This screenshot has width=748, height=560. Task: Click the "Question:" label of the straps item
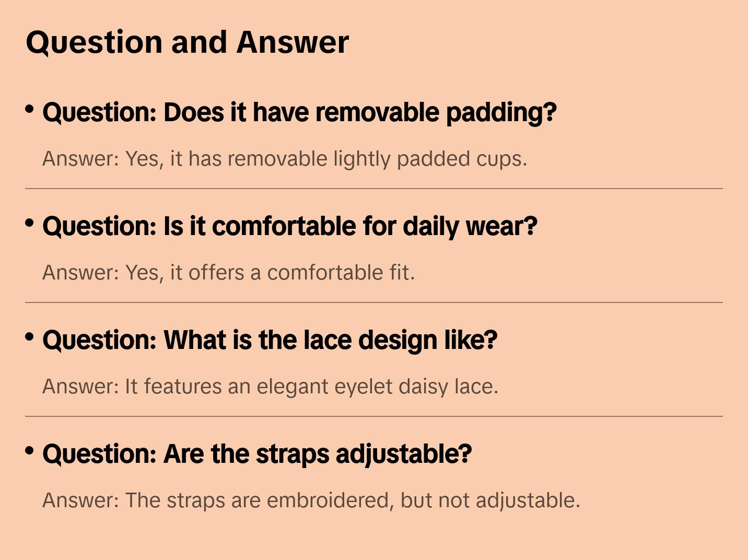pos(100,454)
